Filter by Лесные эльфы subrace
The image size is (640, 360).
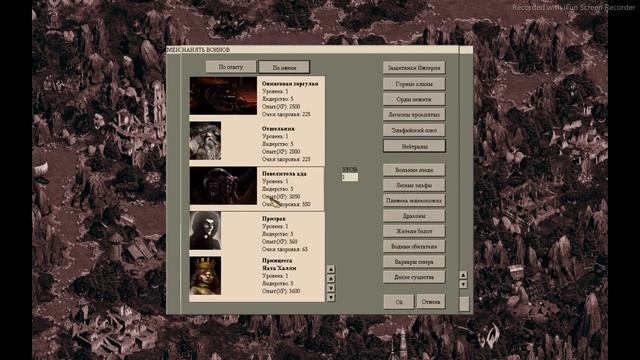[x=414, y=185]
